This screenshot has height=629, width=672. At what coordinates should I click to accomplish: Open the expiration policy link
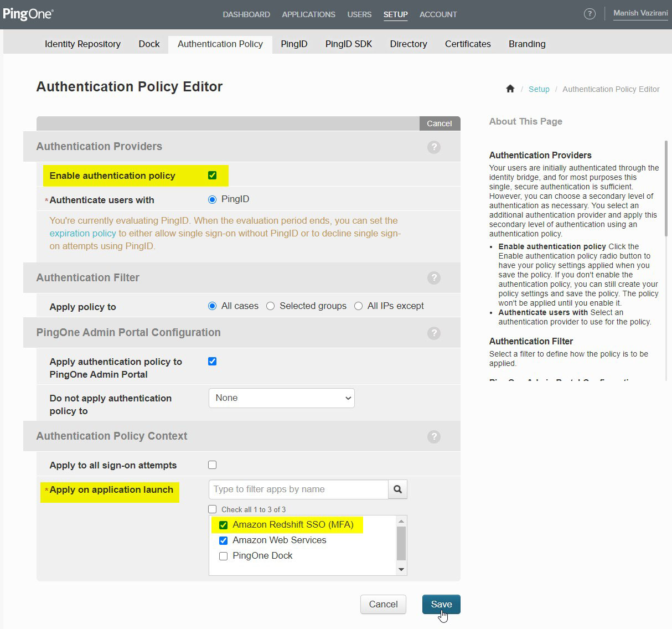[82, 233]
